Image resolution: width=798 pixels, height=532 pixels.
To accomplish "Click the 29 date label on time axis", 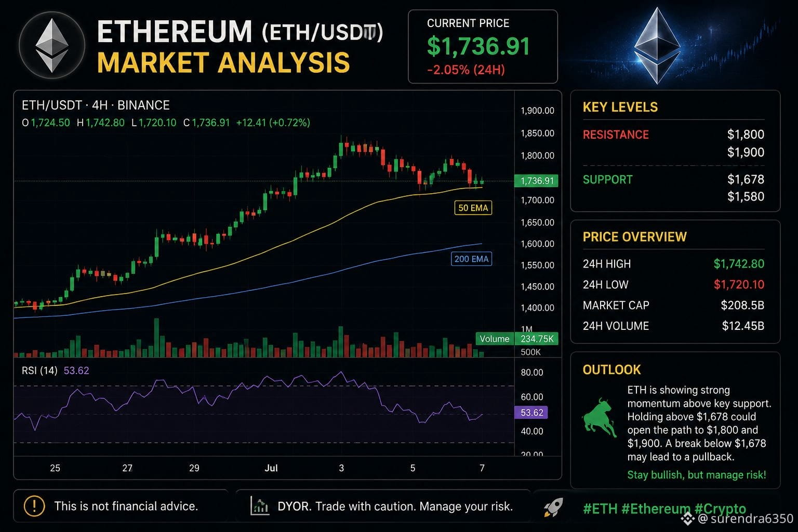I will tap(194, 468).
